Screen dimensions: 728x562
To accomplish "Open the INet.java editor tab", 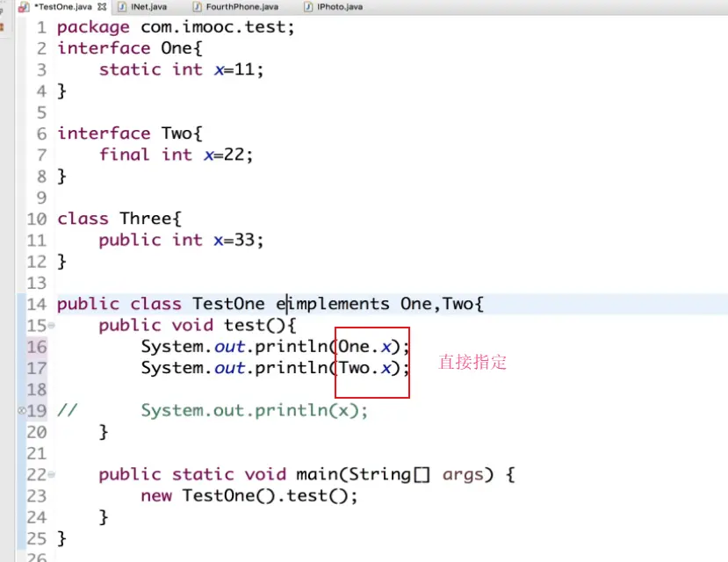I will click(x=148, y=7).
